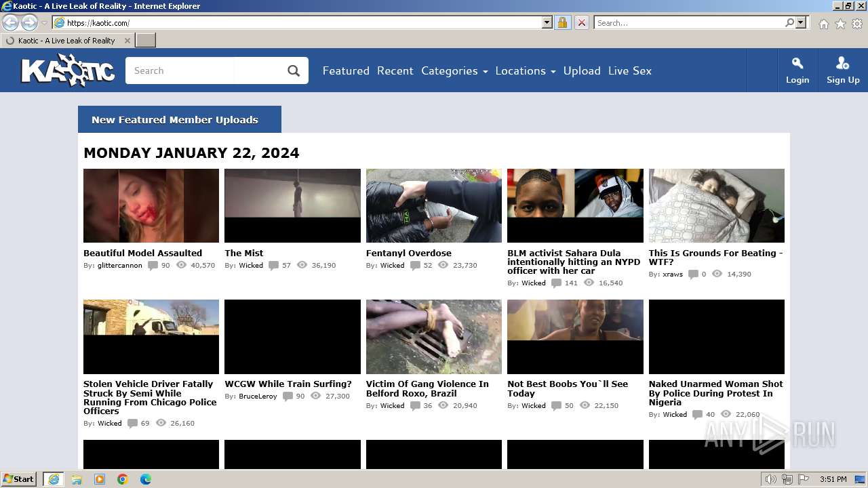Open The Mist video thumbnail

click(292, 205)
